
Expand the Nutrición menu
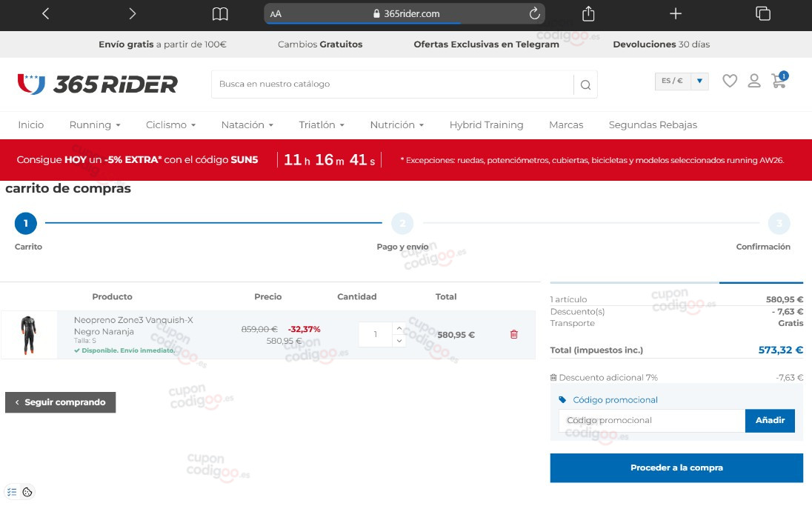396,124
